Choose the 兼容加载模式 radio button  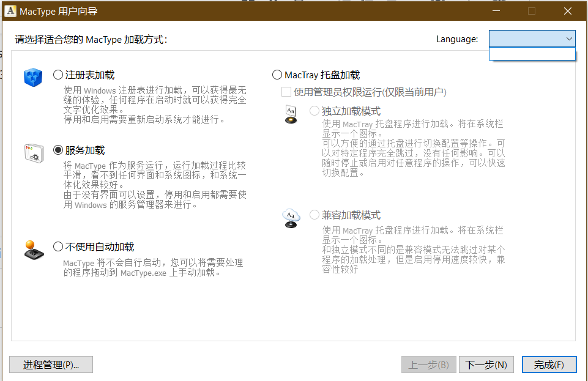[x=314, y=215]
